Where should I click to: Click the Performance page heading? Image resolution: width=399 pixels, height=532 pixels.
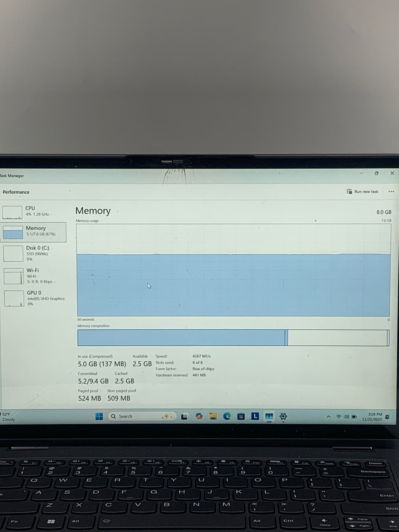tap(16, 192)
